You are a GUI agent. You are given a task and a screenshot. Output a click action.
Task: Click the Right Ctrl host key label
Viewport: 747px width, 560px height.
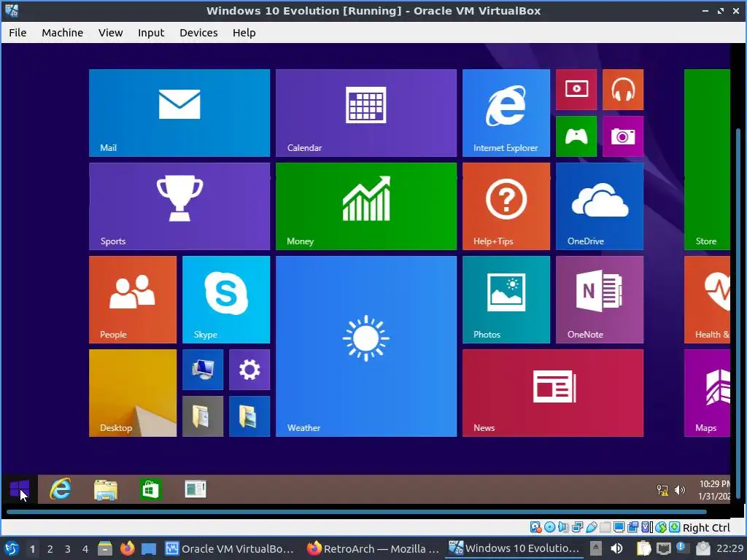tap(706, 528)
